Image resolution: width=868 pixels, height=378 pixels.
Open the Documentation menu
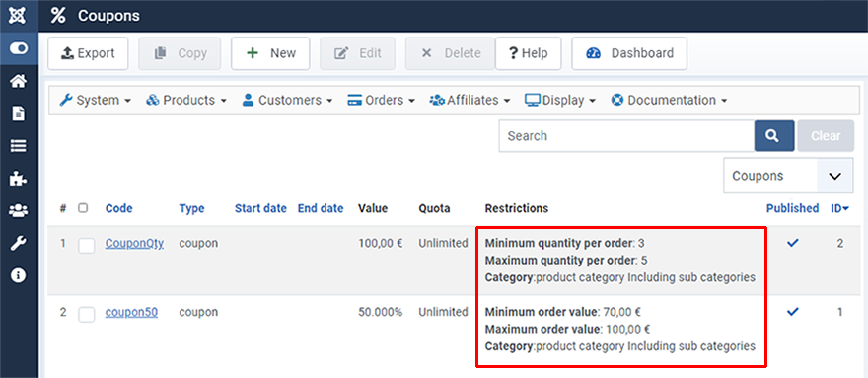(669, 101)
